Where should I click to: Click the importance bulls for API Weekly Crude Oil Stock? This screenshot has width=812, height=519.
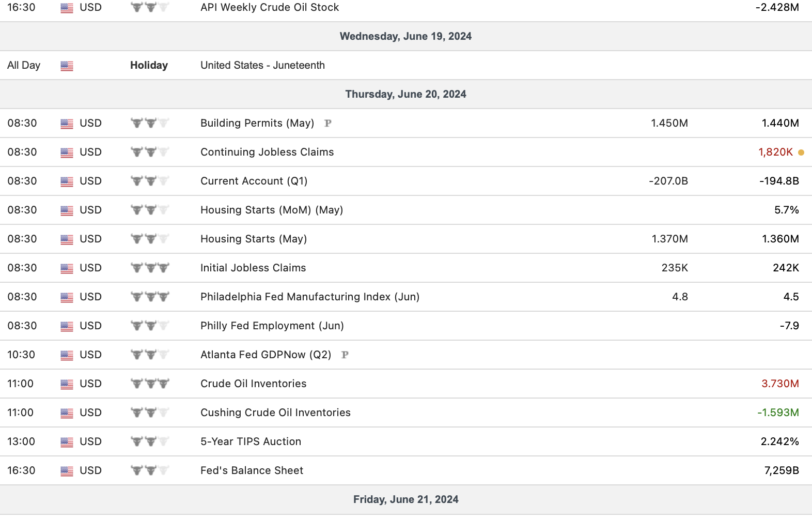(150, 7)
